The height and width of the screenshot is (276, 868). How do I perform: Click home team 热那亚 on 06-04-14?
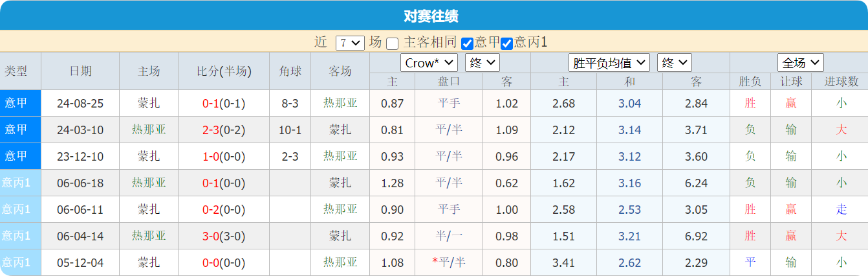(x=149, y=236)
